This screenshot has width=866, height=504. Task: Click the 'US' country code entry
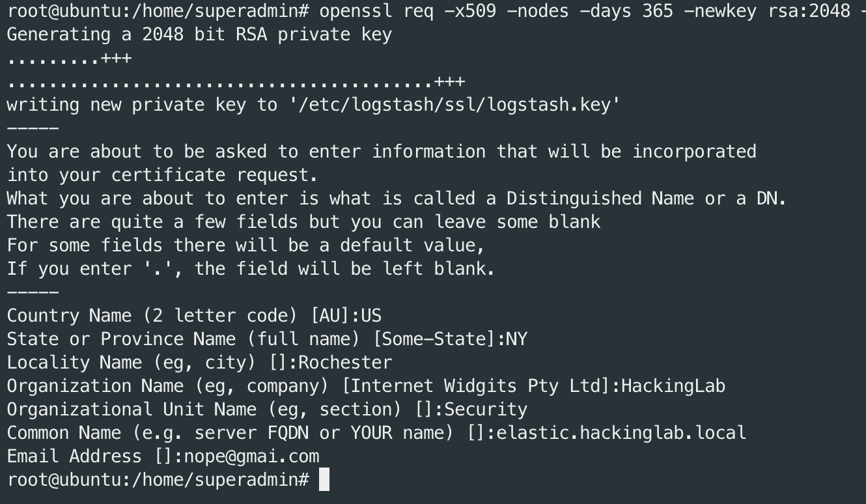point(371,316)
